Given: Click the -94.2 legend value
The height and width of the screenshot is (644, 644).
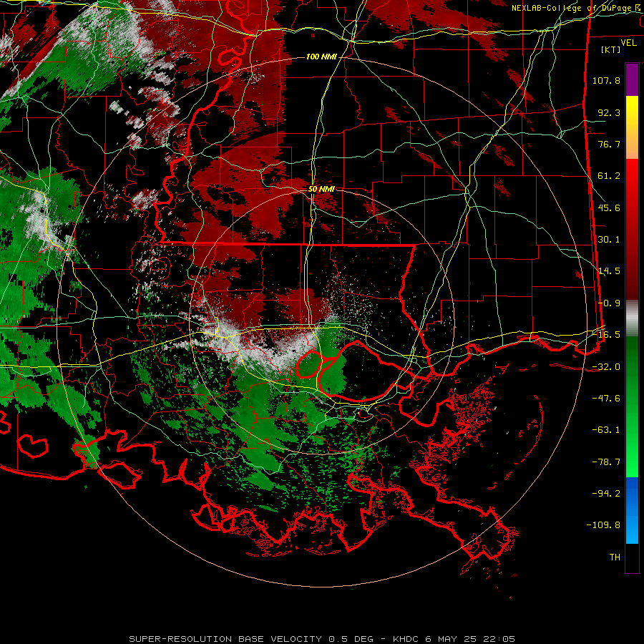Looking at the screenshot, I should click(x=606, y=494).
